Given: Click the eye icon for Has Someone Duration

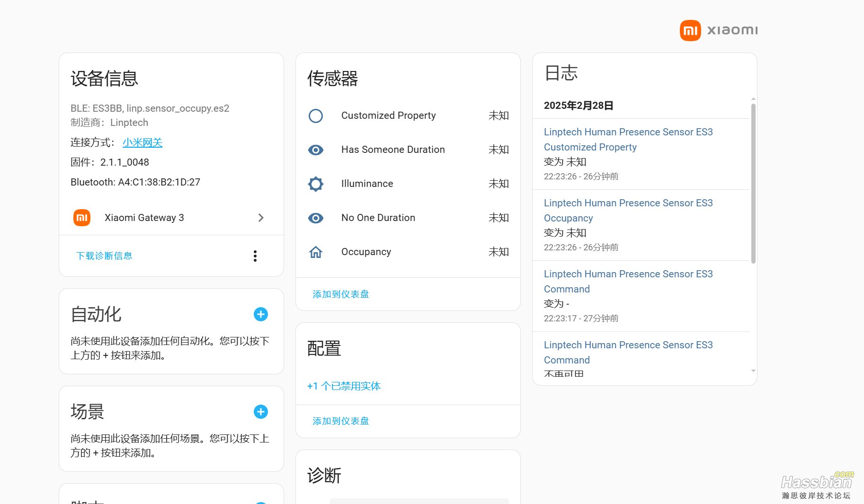Looking at the screenshot, I should click(316, 150).
